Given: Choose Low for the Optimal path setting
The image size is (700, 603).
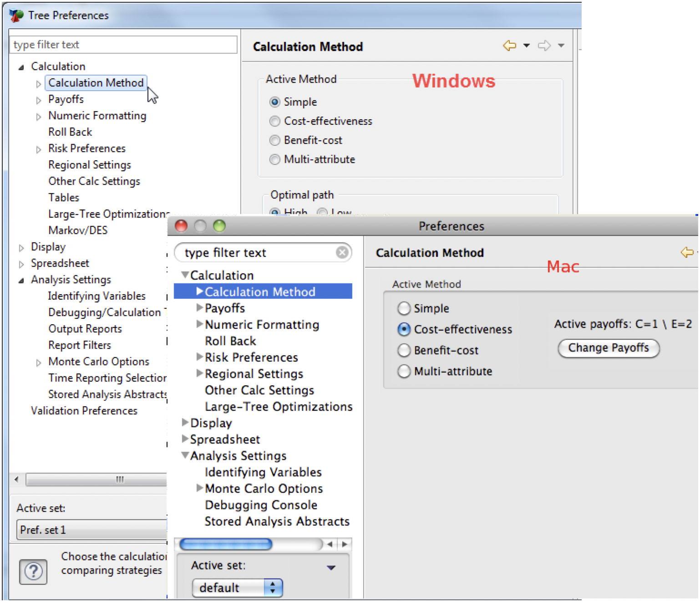Looking at the screenshot, I should point(322,212).
